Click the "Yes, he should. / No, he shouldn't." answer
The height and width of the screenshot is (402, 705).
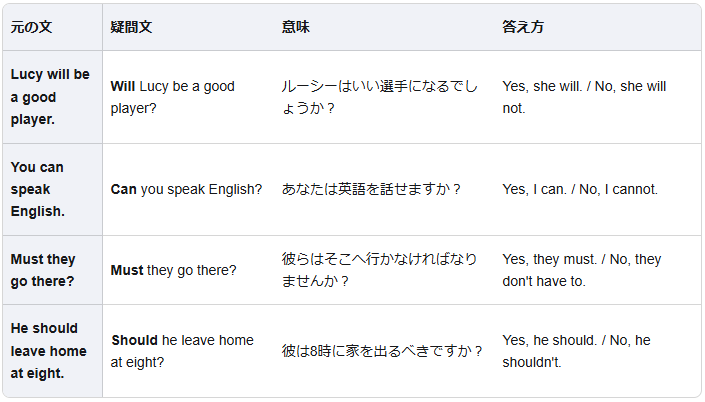click(576, 351)
